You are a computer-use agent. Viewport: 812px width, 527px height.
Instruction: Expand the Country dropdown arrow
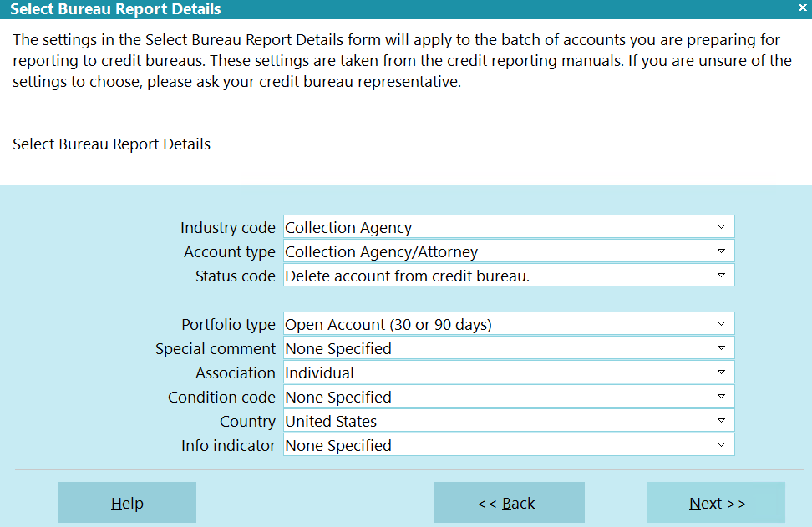click(721, 421)
